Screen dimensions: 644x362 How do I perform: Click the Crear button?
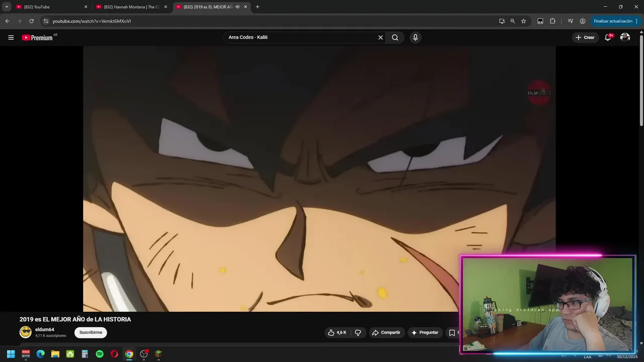[585, 37]
